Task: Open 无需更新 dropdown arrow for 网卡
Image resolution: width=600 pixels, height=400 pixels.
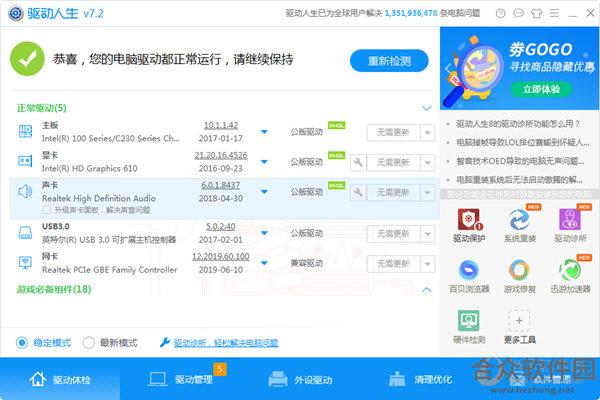Action: (427, 264)
